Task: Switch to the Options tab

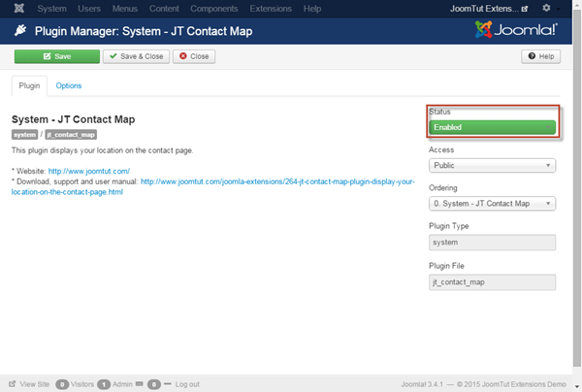Action: (68, 85)
